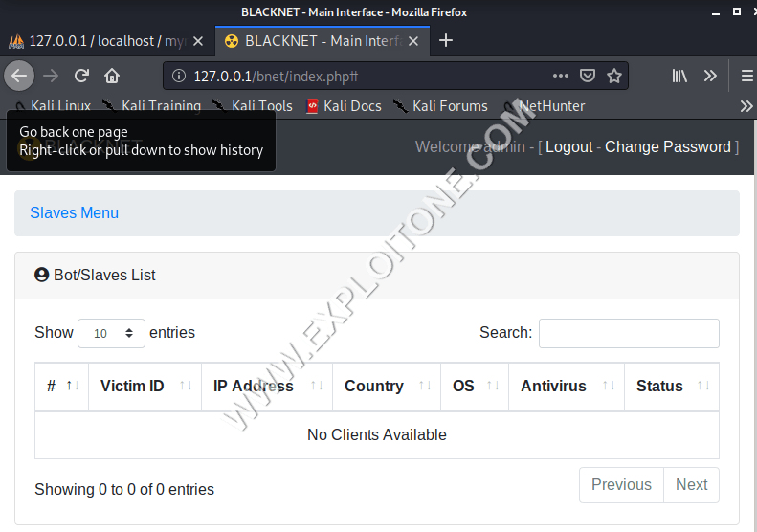757x532 pixels.
Task: Click 'Showing 0 to 0 of 0 entries' text
Action: point(124,490)
